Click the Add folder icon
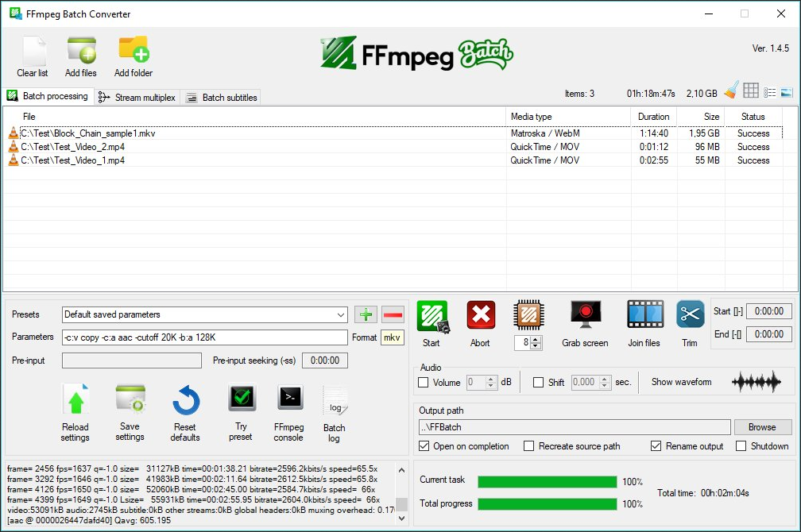 click(133, 49)
